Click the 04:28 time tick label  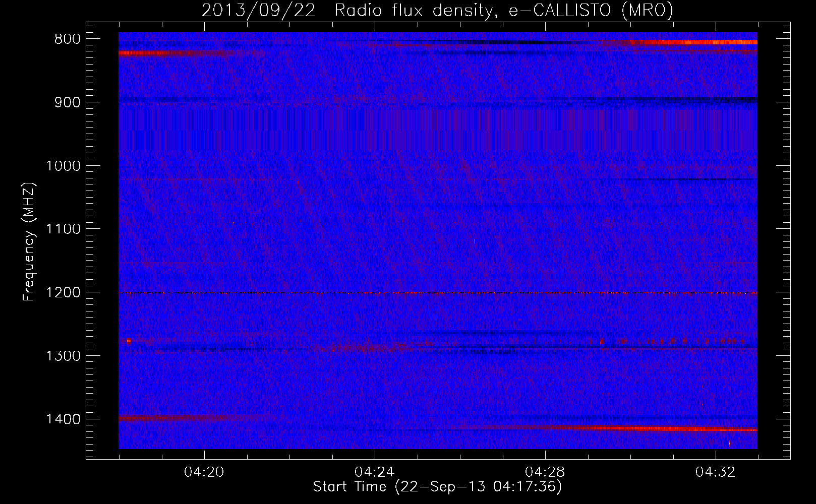[545, 472]
